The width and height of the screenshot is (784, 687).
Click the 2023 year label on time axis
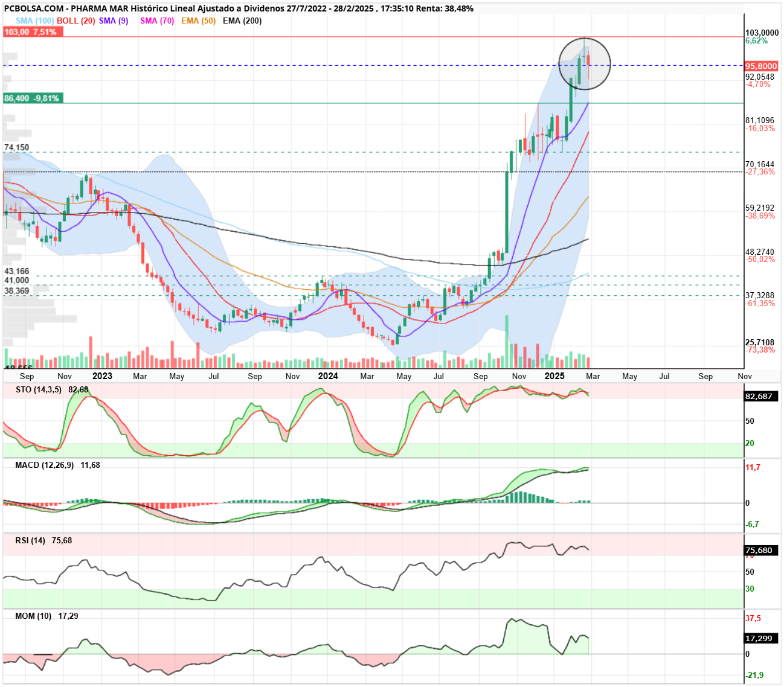click(102, 376)
